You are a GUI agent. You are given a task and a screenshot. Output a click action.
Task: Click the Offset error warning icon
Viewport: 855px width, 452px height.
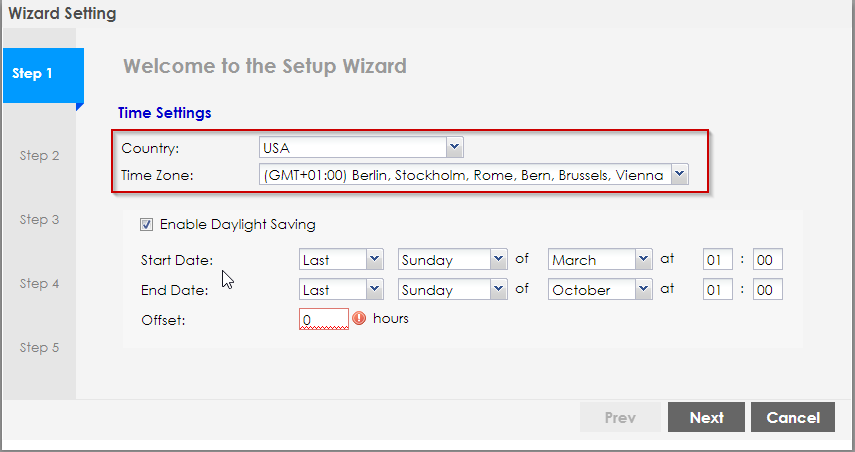point(359,319)
